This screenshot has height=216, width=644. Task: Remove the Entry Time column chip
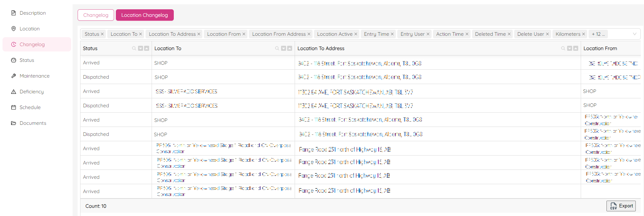[x=392, y=34]
